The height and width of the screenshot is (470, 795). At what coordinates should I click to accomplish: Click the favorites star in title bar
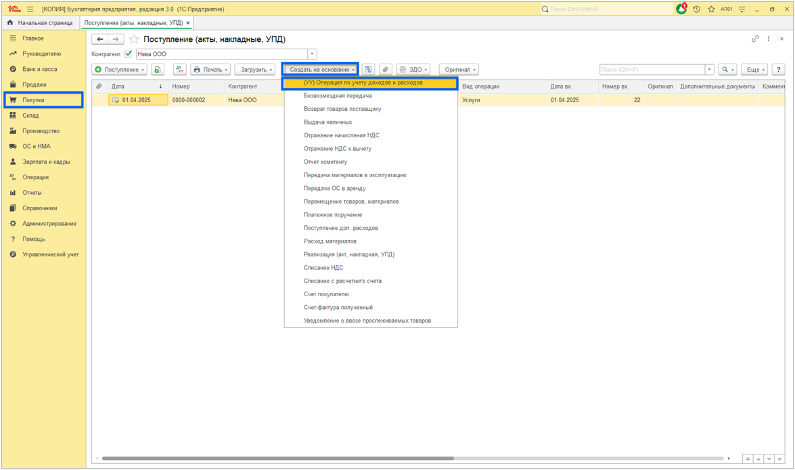[711, 9]
